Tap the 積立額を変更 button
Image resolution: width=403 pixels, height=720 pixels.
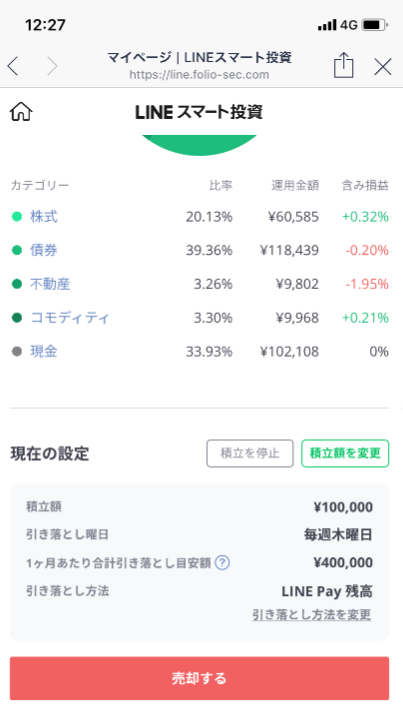pos(345,453)
